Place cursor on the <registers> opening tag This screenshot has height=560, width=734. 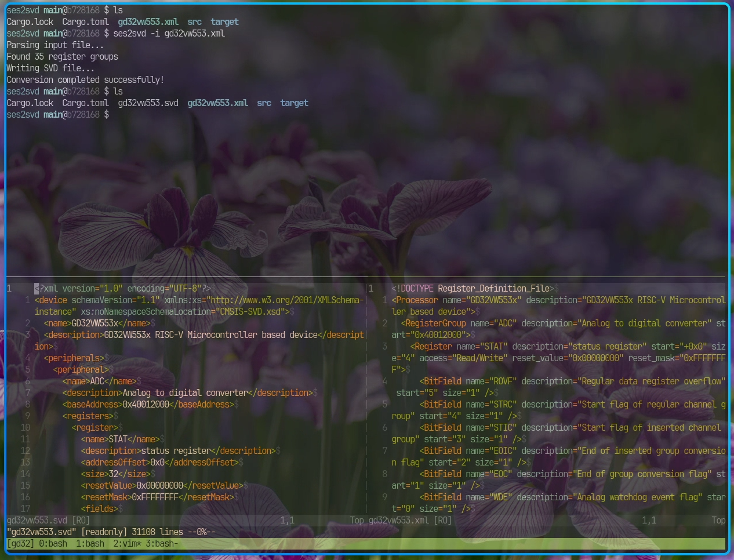pos(88,416)
